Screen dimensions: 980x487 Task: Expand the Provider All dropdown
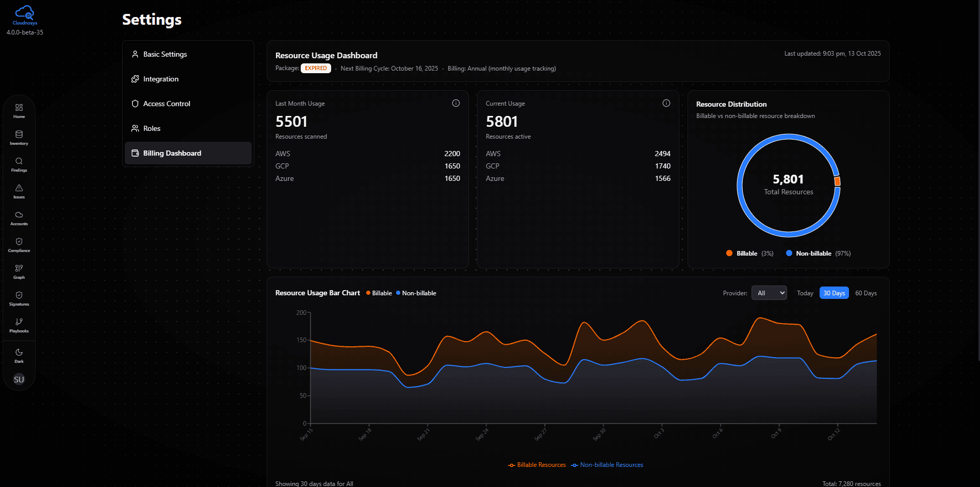point(769,293)
